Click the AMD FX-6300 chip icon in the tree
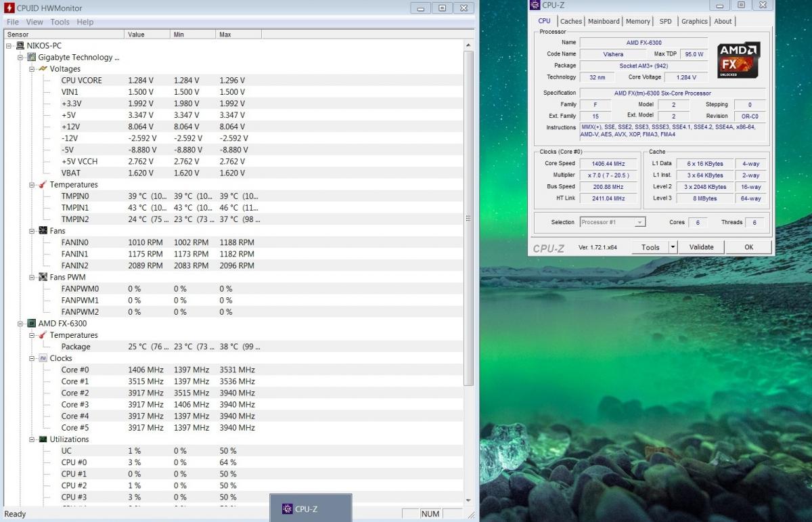Image resolution: width=812 pixels, height=522 pixels. point(32,324)
